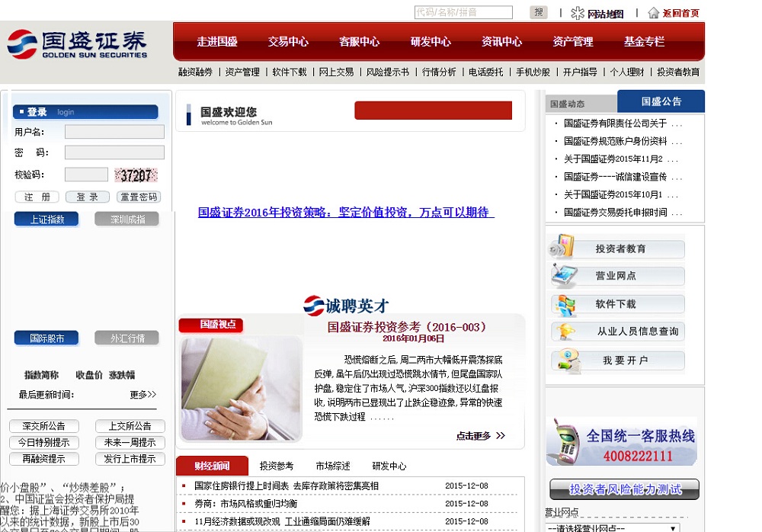The image size is (762, 532).
Task: Open 基金专栏 main menu
Action: tap(645, 42)
